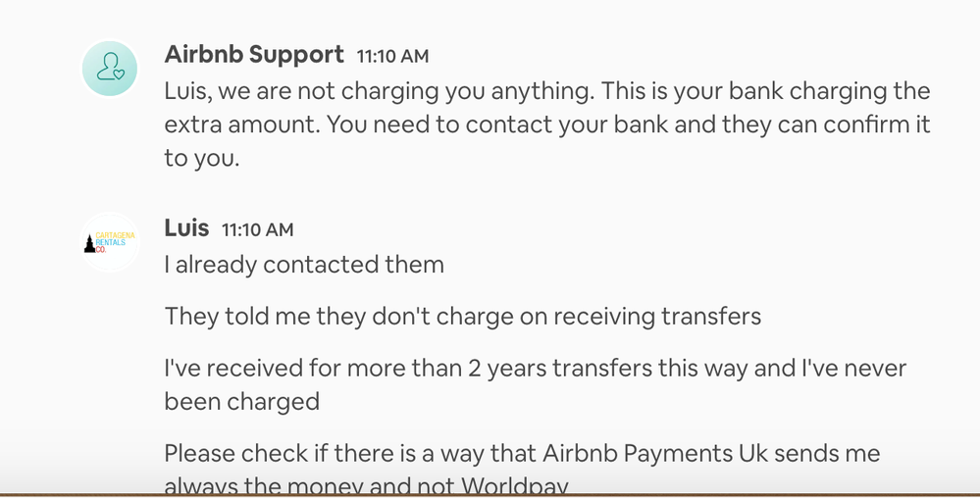Click "I've received for more than 2 years" line

point(535,369)
